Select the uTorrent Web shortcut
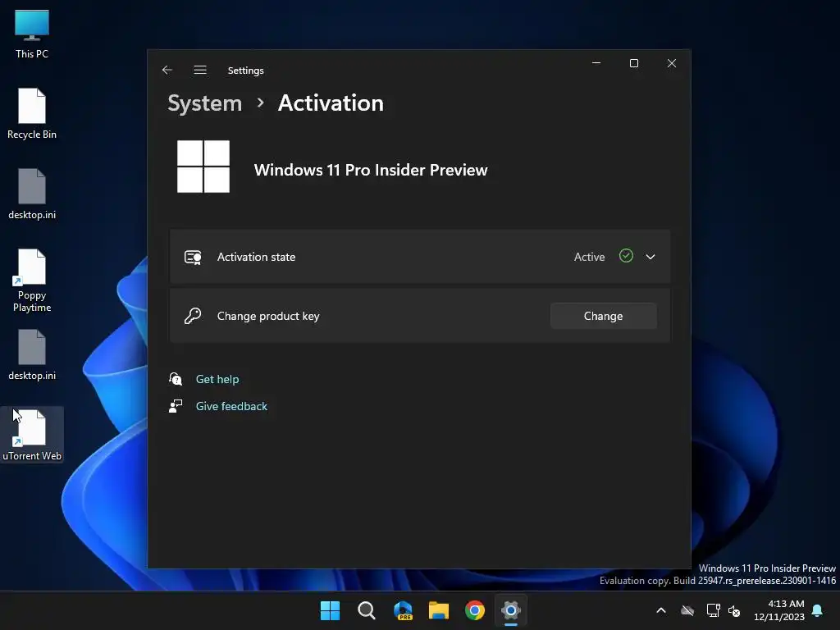 click(32, 435)
